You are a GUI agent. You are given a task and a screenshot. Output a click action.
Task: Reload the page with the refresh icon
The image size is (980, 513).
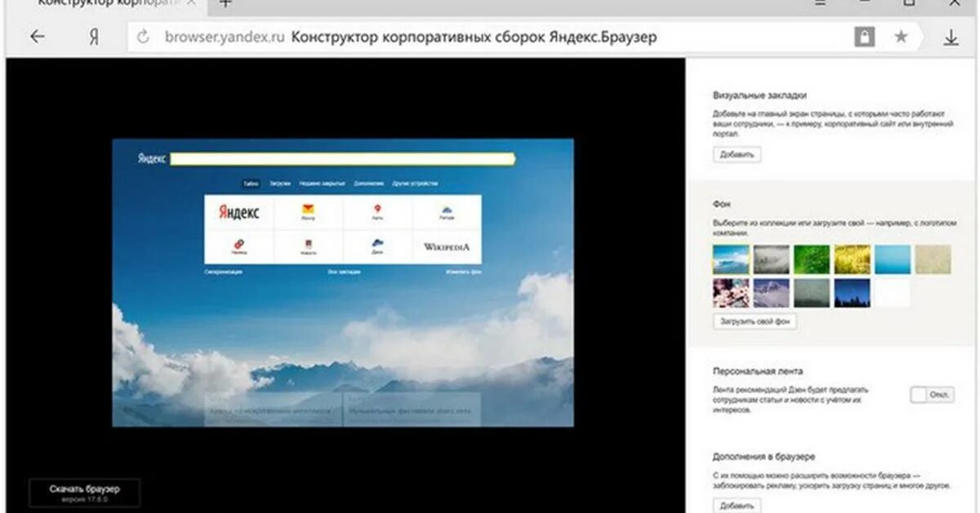(x=144, y=37)
